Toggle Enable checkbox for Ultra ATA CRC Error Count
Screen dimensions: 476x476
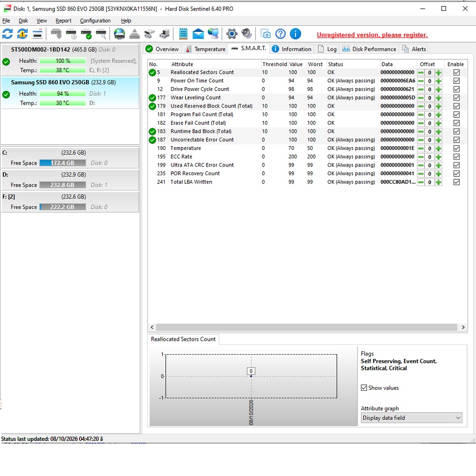456,165
